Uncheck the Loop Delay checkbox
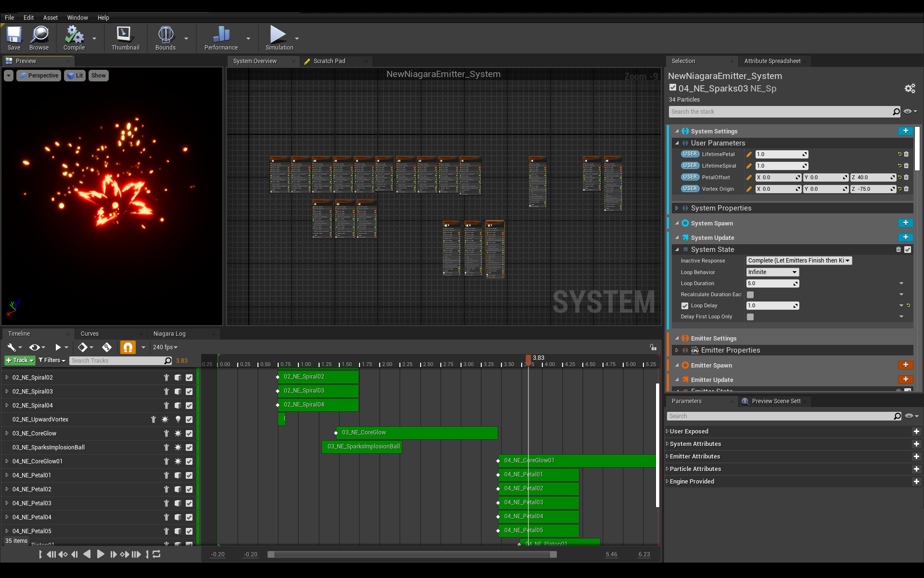The height and width of the screenshot is (578, 924). click(685, 306)
